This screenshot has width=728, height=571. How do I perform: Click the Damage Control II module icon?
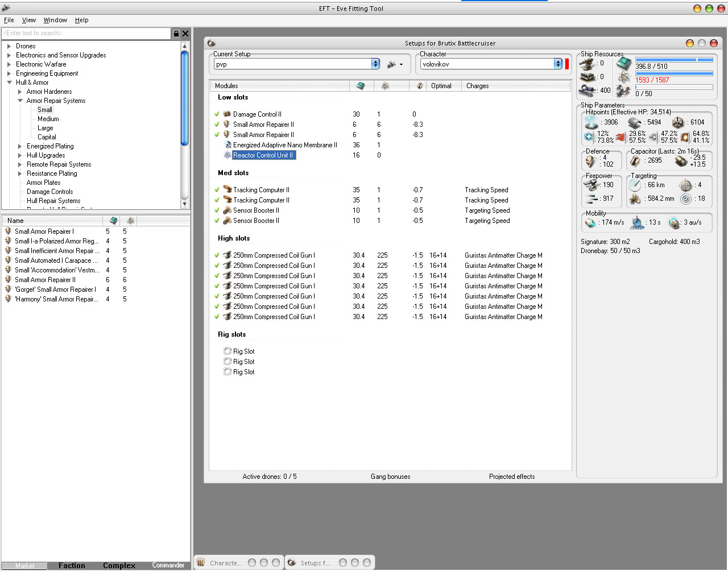(227, 114)
